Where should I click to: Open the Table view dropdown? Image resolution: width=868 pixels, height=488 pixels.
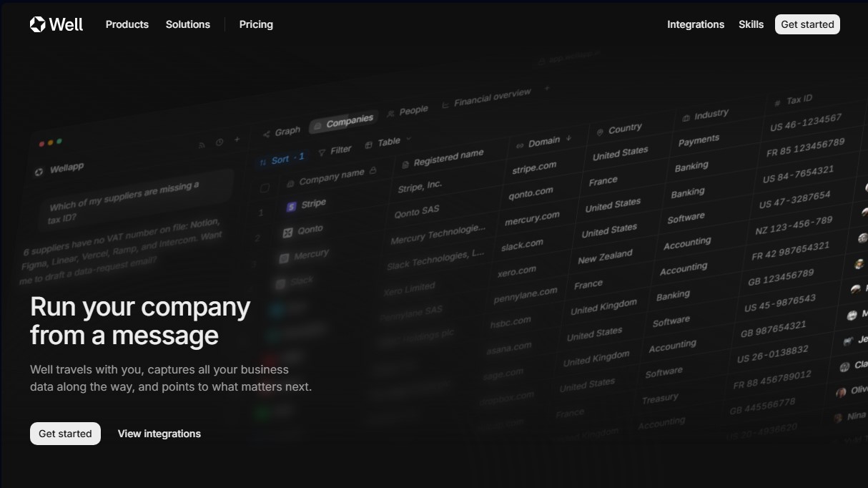click(388, 142)
